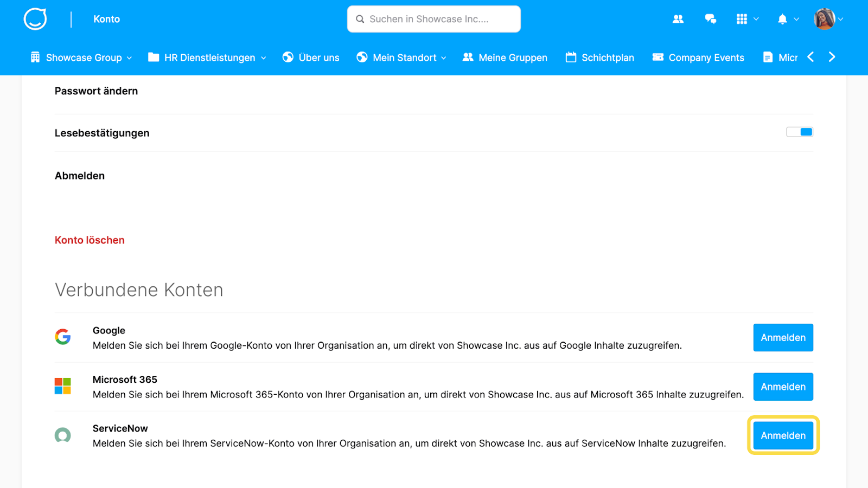Click the search magnifier icon

pyautogui.click(x=360, y=19)
